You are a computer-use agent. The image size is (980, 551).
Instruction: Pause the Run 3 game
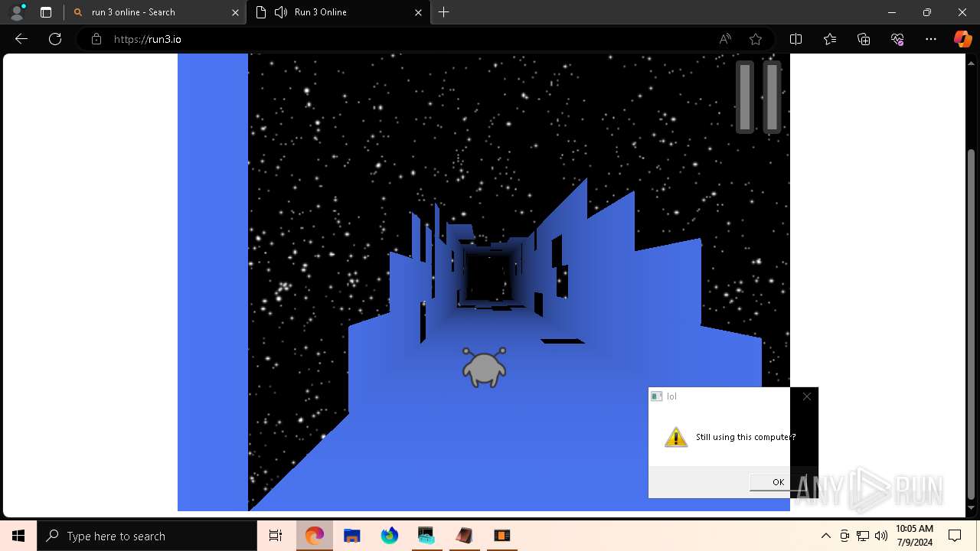[759, 97]
